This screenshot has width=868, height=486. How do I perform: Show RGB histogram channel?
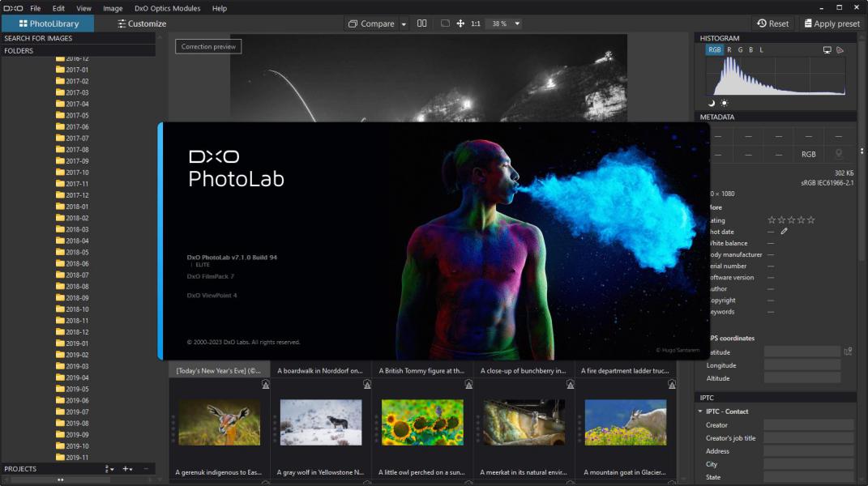click(x=715, y=50)
